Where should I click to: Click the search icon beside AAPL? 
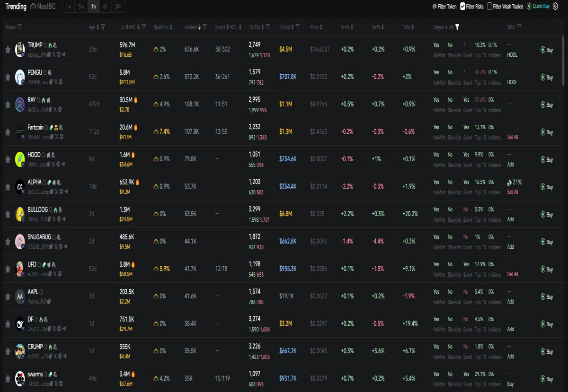point(41,293)
